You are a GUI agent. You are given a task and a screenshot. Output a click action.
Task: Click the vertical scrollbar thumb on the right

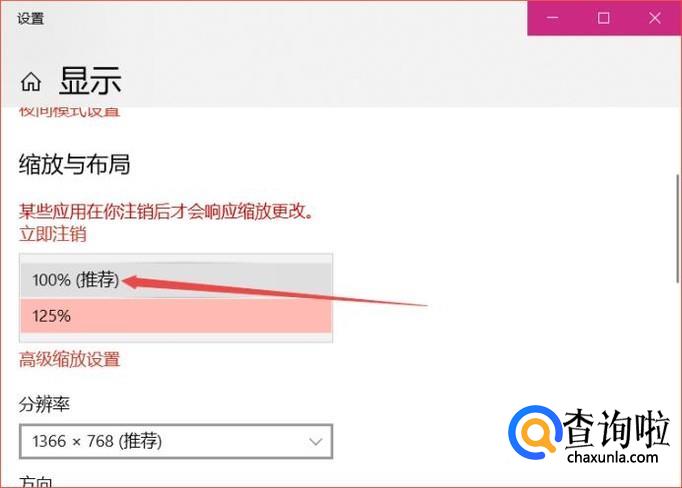coord(678,228)
